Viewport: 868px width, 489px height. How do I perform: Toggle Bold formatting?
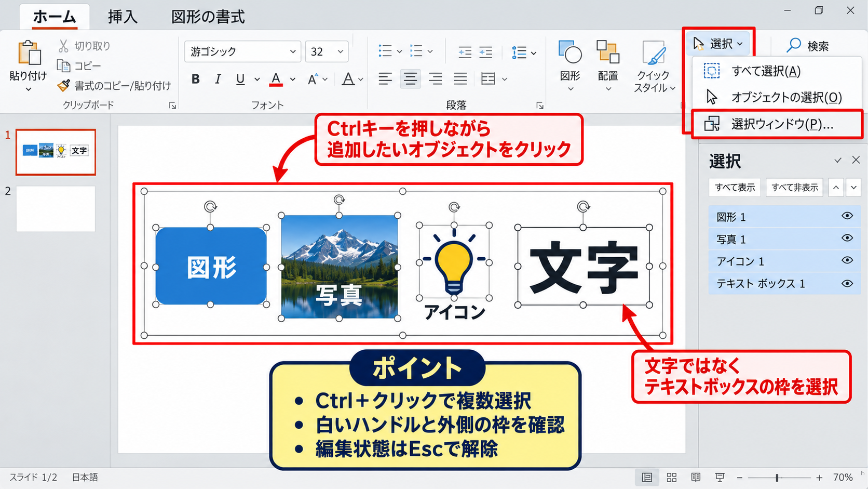tap(196, 79)
